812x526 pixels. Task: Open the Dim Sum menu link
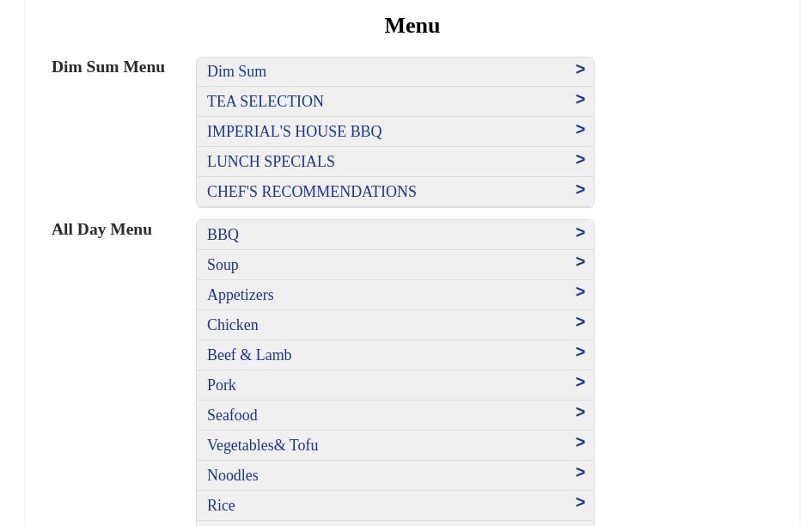236,71
